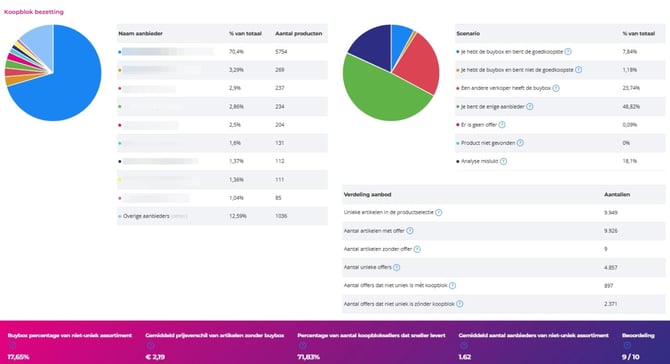Click help icon for 'Aantal offers dat niet uniek is zónder koopblok'
Screen dimensions: 670x364
pyautogui.click(x=459, y=304)
